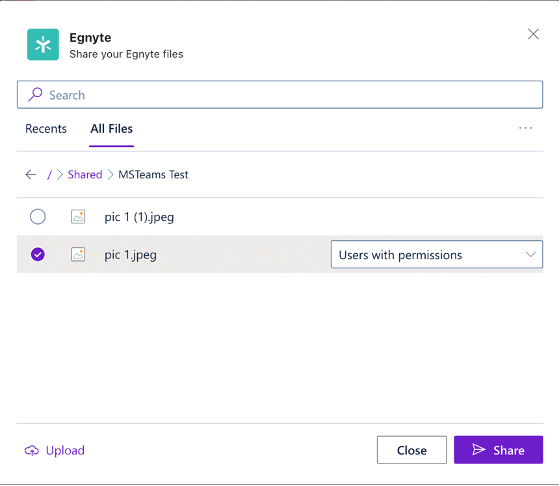
Task: Click the Close button
Action: 412,450
